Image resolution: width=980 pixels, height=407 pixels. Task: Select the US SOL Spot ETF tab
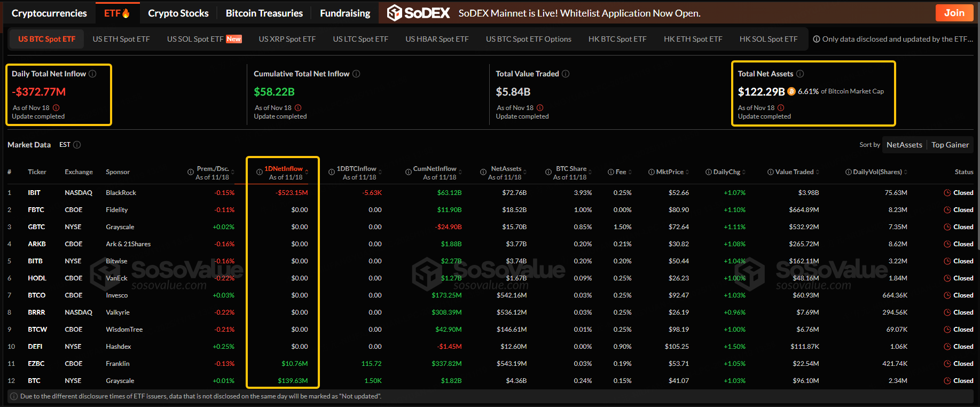(195, 39)
